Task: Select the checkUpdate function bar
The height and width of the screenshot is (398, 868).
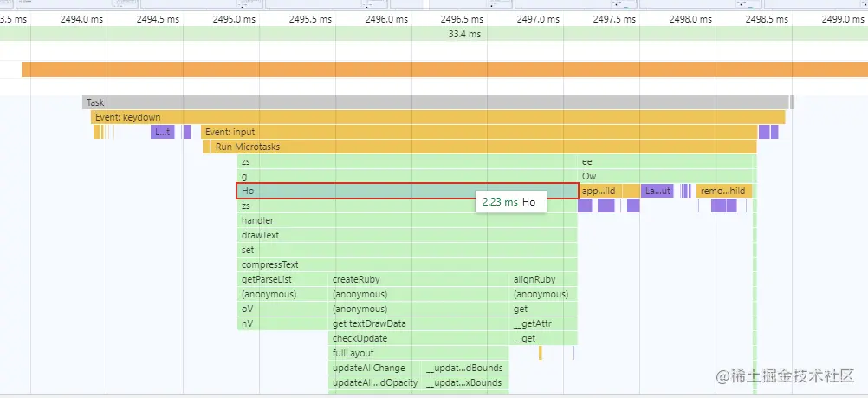Action: coord(418,339)
